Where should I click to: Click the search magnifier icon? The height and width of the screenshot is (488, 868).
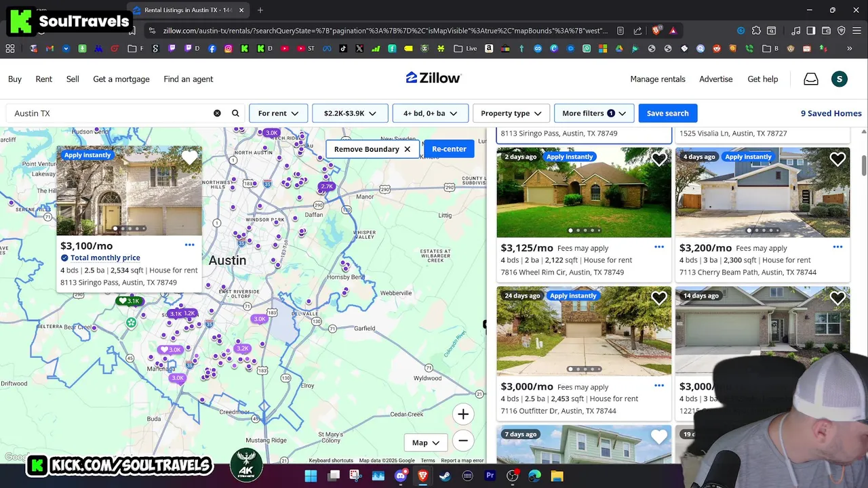click(235, 113)
